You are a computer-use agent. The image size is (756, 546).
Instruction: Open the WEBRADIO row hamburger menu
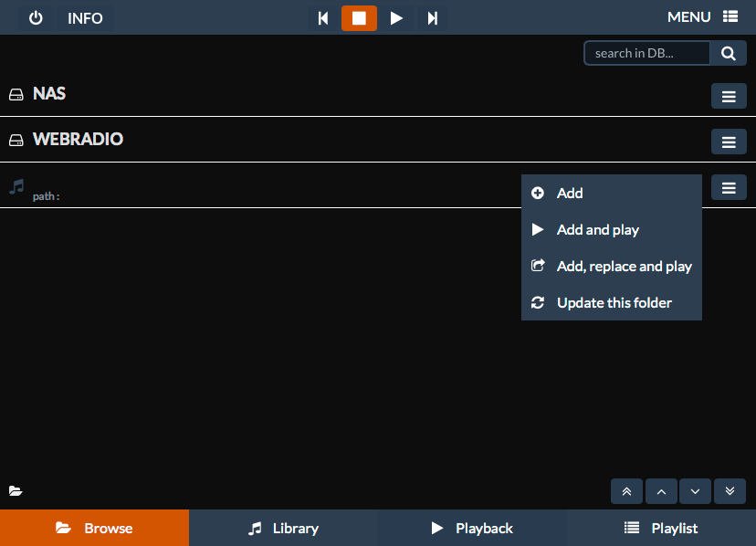pyautogui.click(x=729, y=142)
